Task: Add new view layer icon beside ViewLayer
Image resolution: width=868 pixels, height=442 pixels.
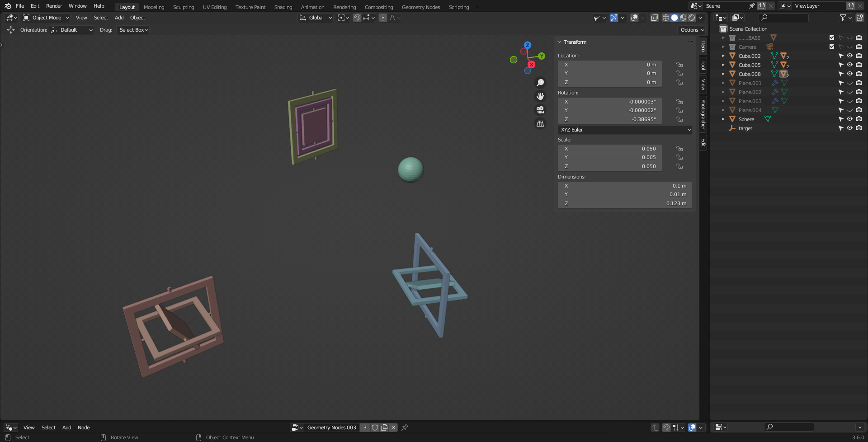Action: pyautogui.click(x=851, y=6)
